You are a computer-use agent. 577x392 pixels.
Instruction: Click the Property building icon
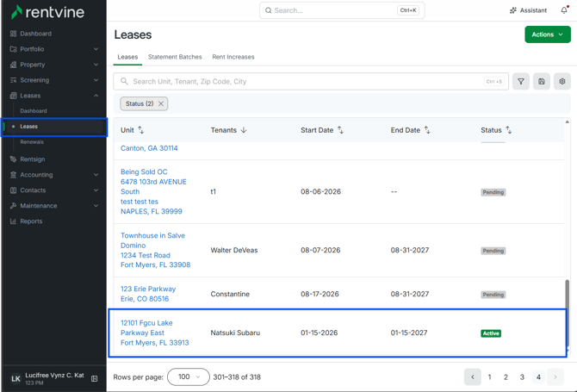pyautogui.click(x=13, y=65)
